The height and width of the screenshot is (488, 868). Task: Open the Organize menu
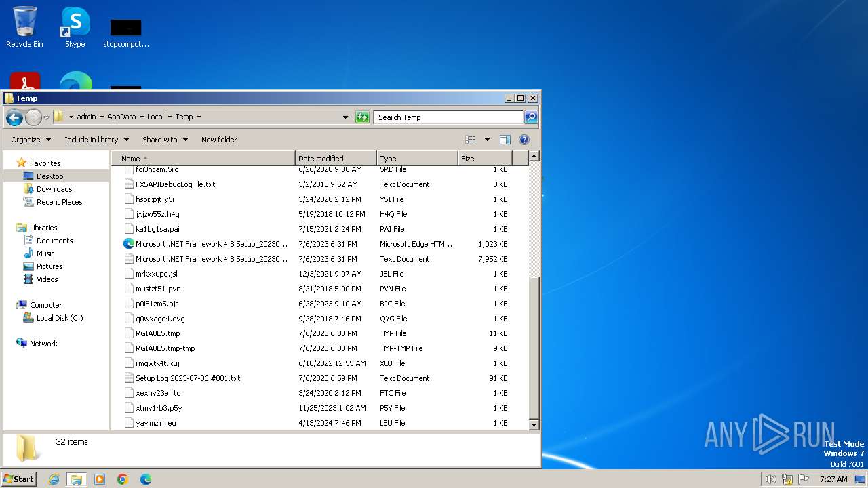tap(31, 140)
